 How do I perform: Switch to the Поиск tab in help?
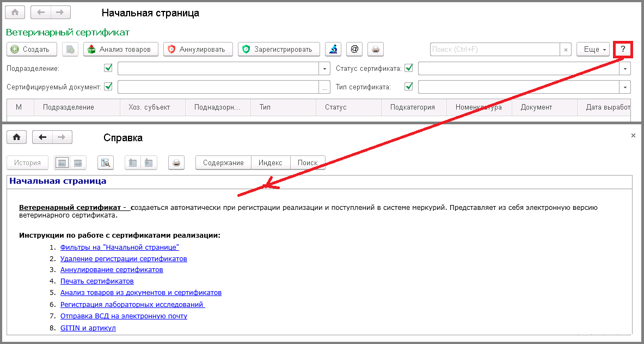tap(308, 163)
